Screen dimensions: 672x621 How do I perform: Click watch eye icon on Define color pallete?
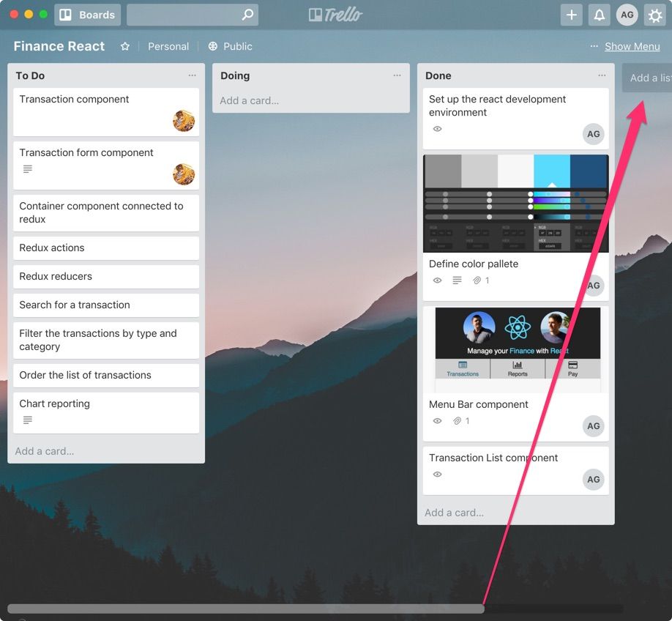(437, 280)
